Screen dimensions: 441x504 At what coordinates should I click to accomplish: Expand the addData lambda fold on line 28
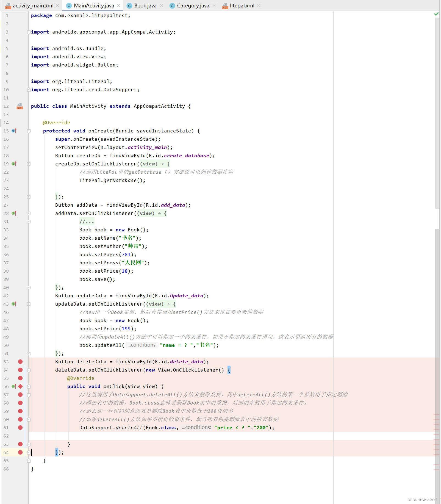click(x=29, y=213)
